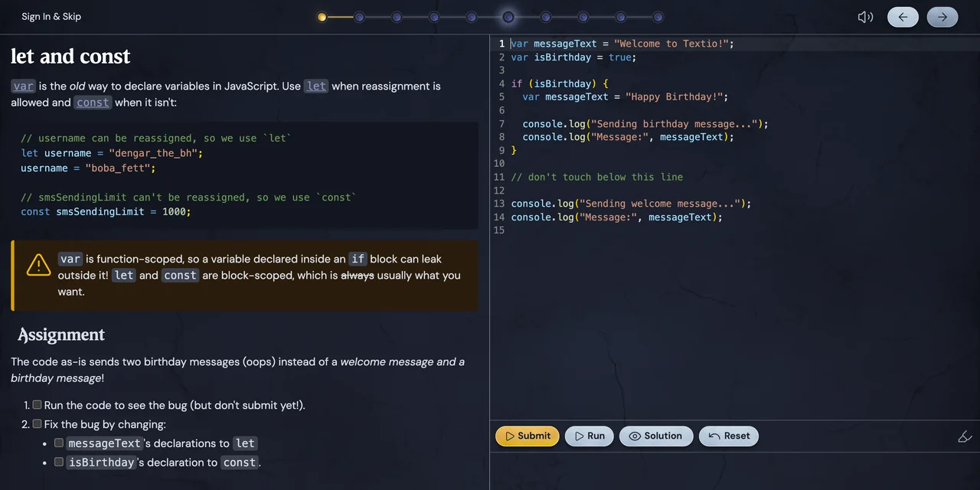Select the third progress dot
This screenshot has height=490, width=980.
click(x=397, y=17)
